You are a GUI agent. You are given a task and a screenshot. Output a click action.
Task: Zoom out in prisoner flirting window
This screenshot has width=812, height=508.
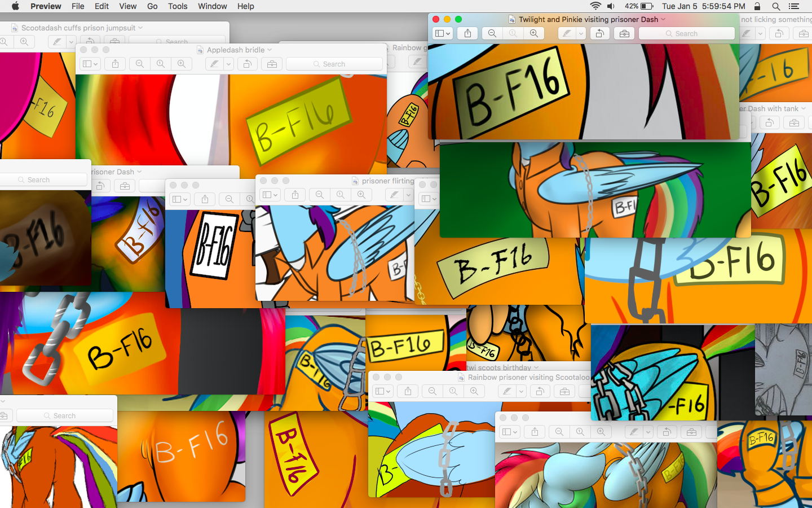pos(320,195)
